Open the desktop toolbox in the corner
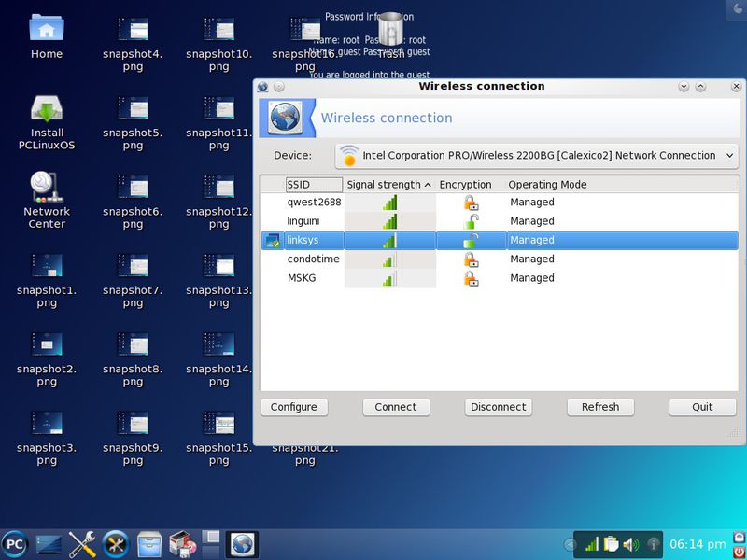747x560 pixels. 738,9
